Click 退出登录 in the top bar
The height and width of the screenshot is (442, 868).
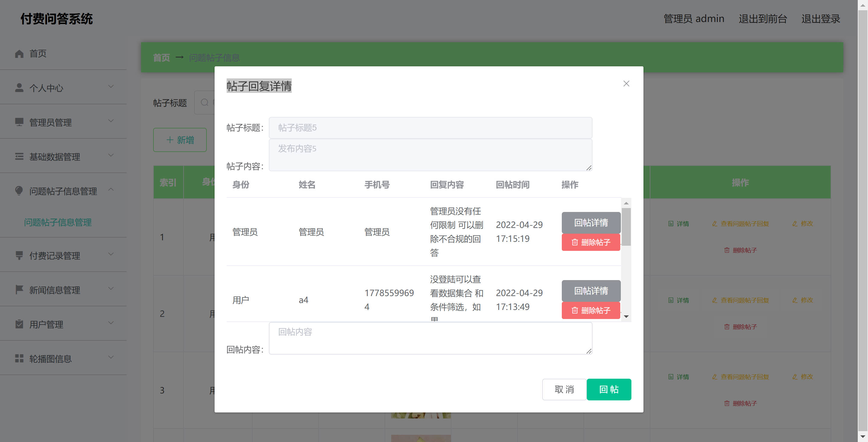click(x=820, y=19)
